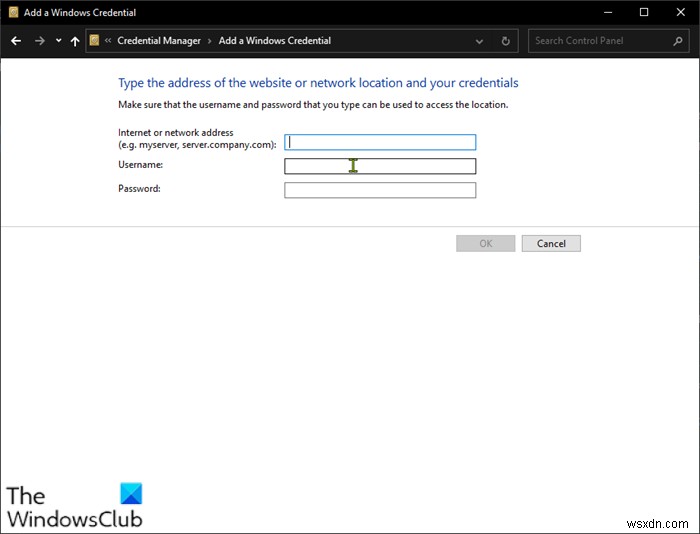Click the heading 'Type the address of the website'
The width and height of the screenshot is (700, 534).
click(318, 83)
